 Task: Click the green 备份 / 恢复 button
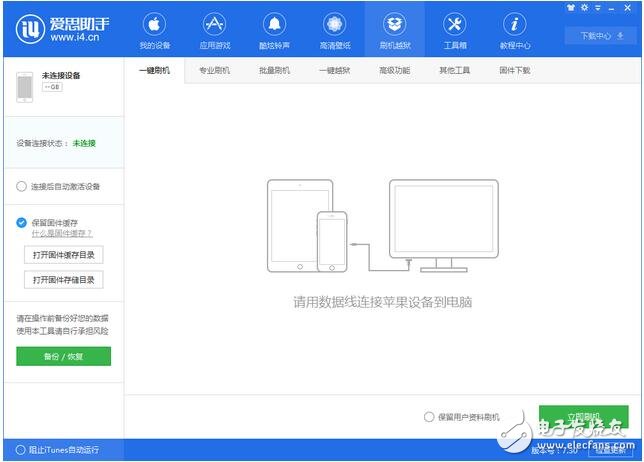pyautogui.click(x=64, y=356)
